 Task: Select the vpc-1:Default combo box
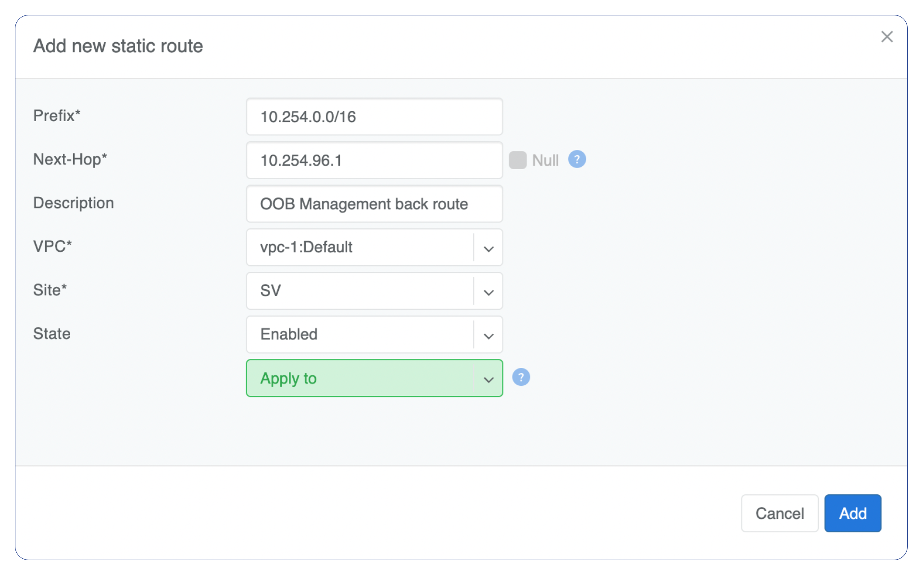358,247
